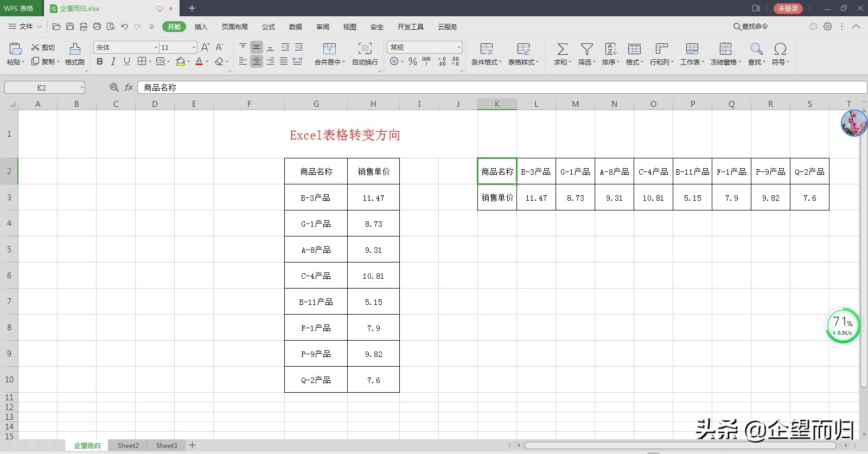This screenshot has width=868, height=454.
Task: Expand the quick access toolbar customize arrow
Action: [x=151, y=27]
